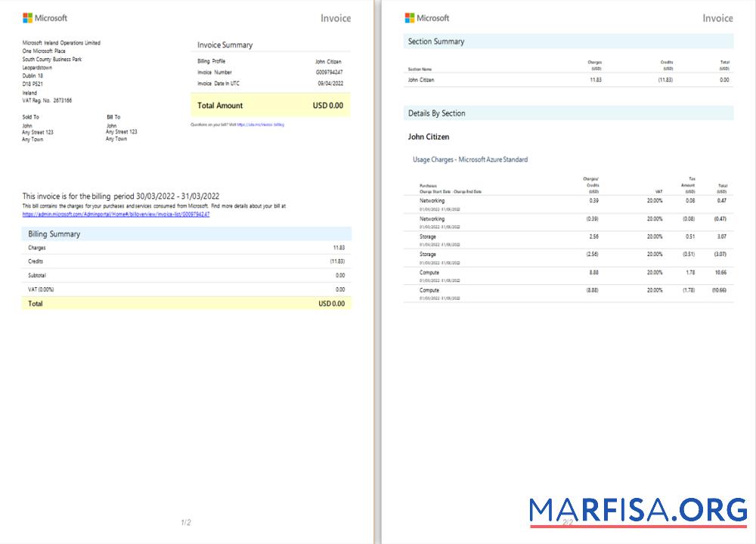Click the John Citizen row in Section Summary

tap(567, 79)
